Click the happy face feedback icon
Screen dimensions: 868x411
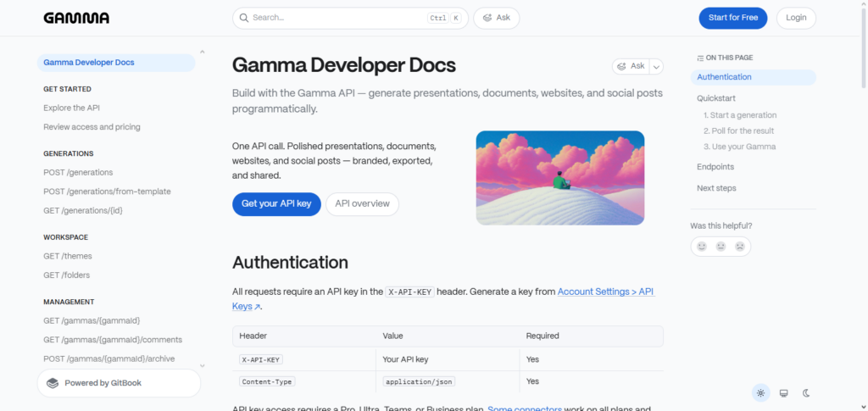coord(702,246)
